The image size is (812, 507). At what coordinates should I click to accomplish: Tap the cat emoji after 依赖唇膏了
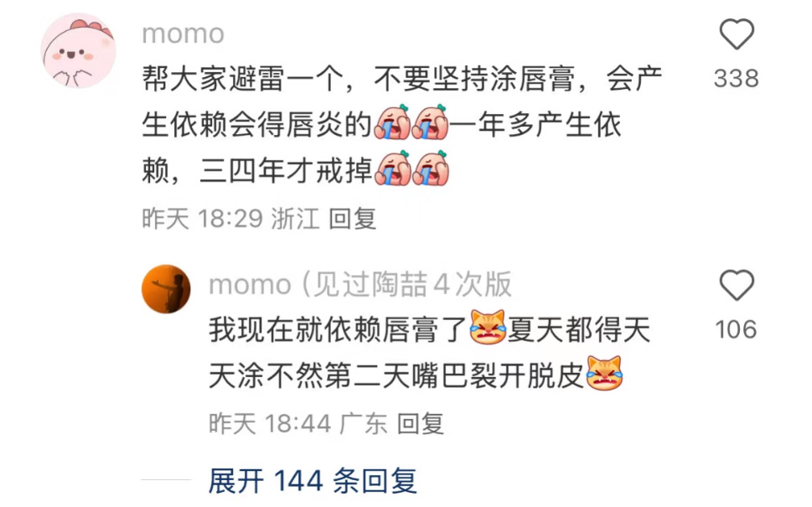pyautogui.click(x=488, y=328)
